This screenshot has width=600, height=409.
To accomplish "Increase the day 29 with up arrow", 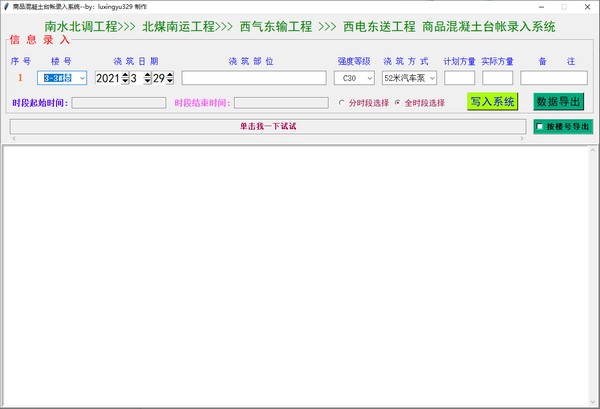I will tap(170, 74).
